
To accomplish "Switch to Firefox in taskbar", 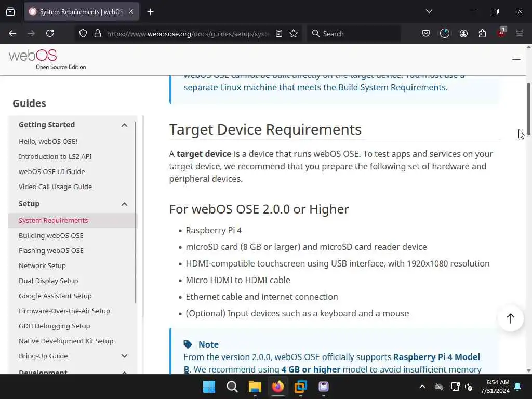I will pyautogui.click(x=278, y=387).
